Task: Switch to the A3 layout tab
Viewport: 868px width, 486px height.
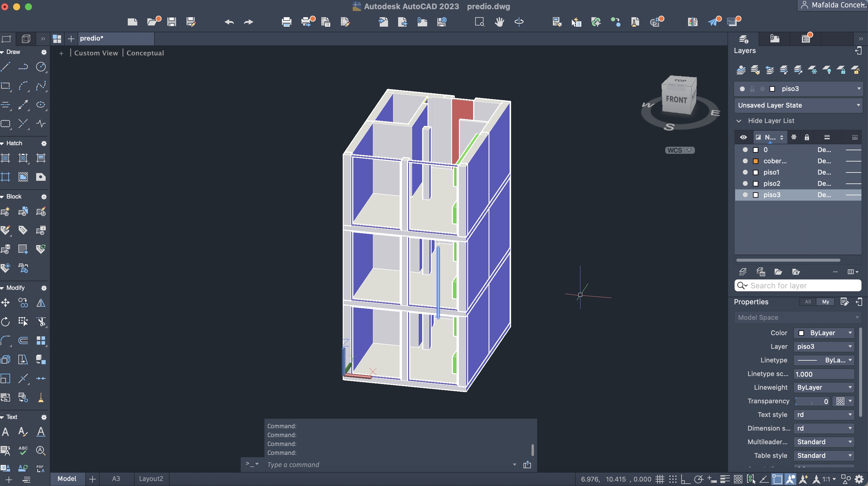Action: (x=116, y=479)
